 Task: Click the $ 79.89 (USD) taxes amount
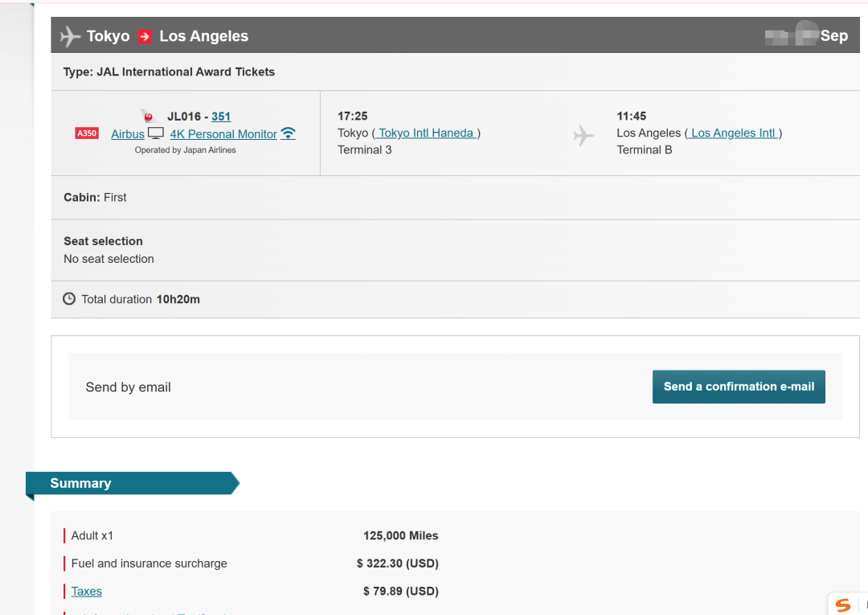[x=401, y=591]
